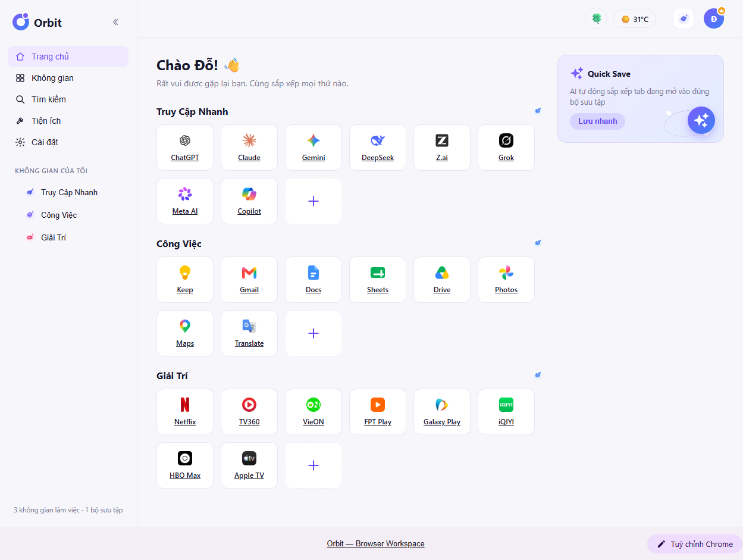Image resolution: width=743 pixels, height=560 pixels.
Task: Open the Orbit — Browser Workspace link
Action: click(375, 544)
